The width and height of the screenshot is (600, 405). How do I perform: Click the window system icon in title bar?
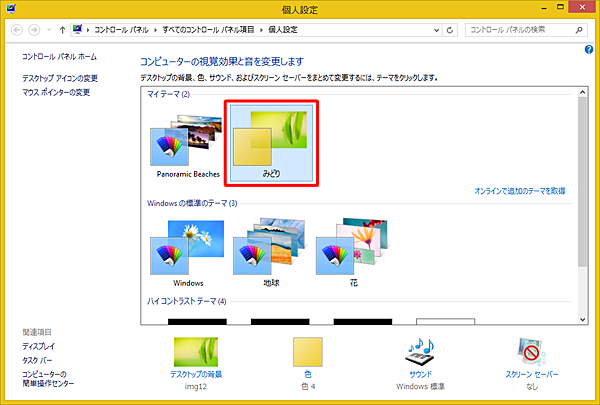pyautogui.click(x=11, y=8)
